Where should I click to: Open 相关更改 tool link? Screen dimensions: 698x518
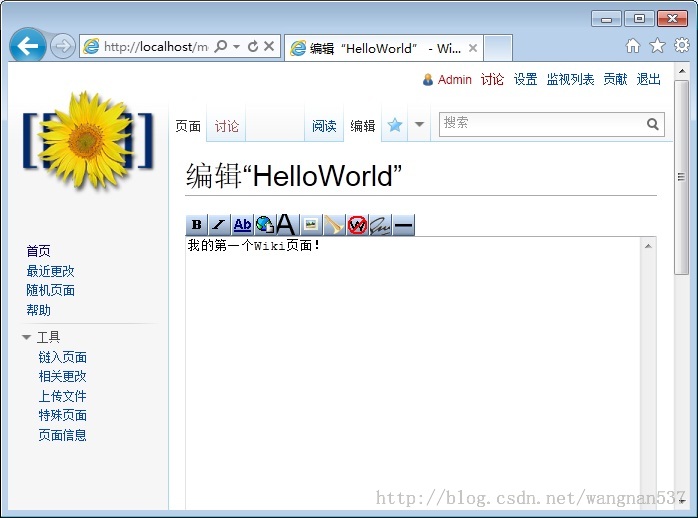tap(62, 376)
